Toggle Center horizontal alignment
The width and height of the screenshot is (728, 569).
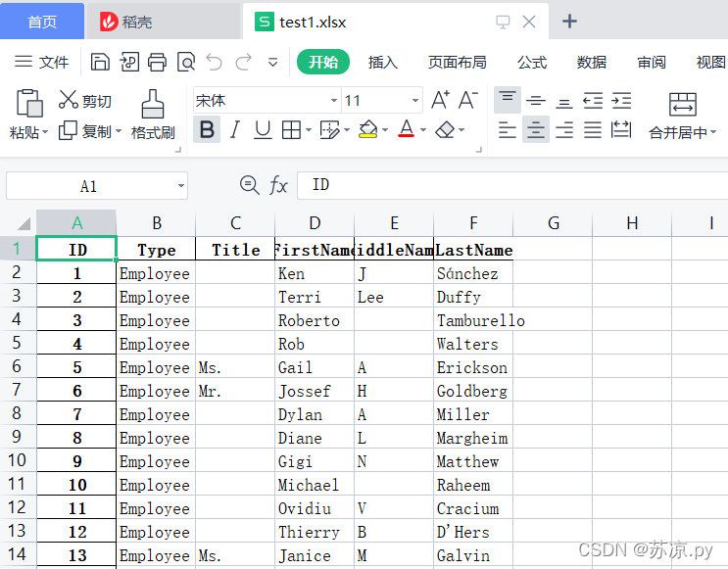(x=536, y=129)
